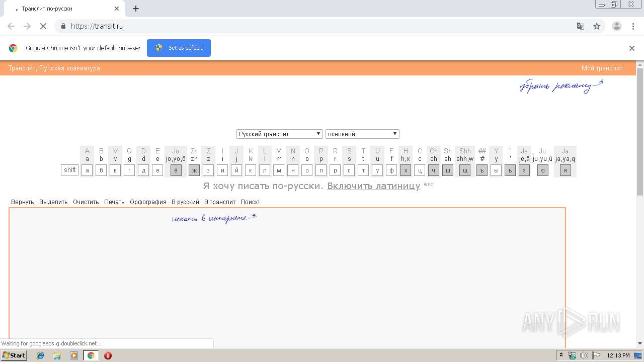The height and width of the screenshot is (362, 644).
Task: Click the Cyrillic 'в' virtual key
Action: click(115, 170)
